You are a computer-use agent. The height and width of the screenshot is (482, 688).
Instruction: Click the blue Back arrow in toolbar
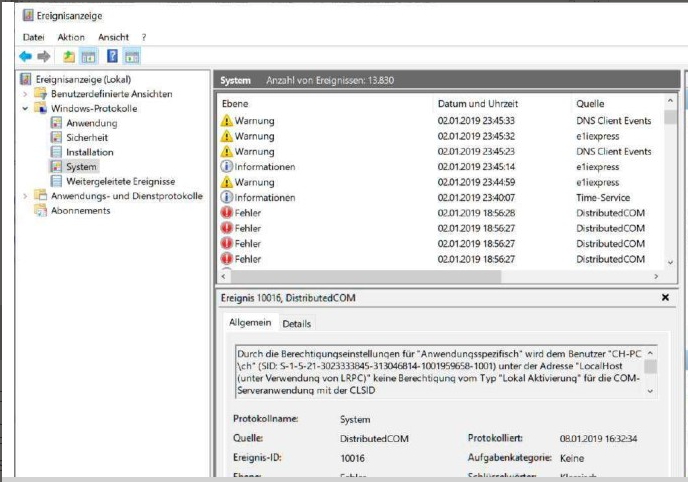tap(25, 56)
